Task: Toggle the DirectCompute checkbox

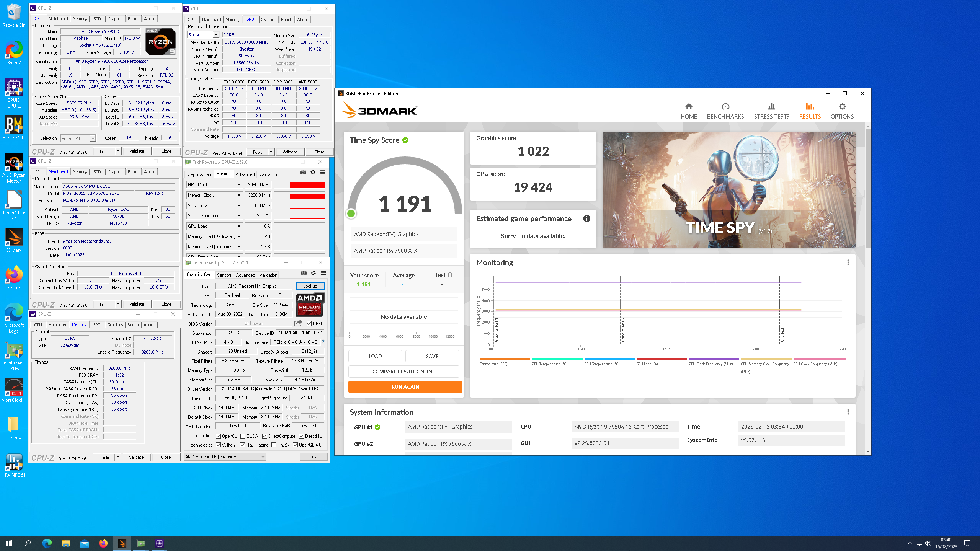Action: (x=265, y=436)
